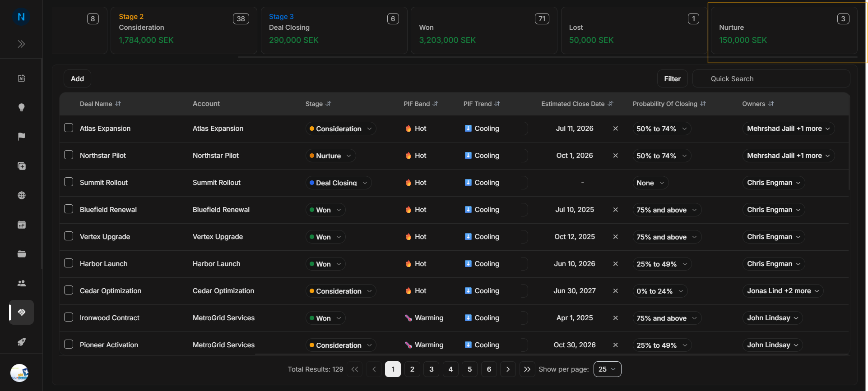Open the user profile avatar
Image resolution: width=868 pixels, height=391 pixels.
19,373
